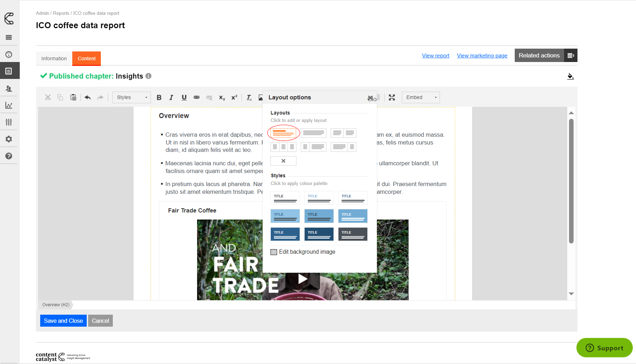Remove layout using the X layout option
This screenshot has height=364, width=636.
tap(283, 161)
